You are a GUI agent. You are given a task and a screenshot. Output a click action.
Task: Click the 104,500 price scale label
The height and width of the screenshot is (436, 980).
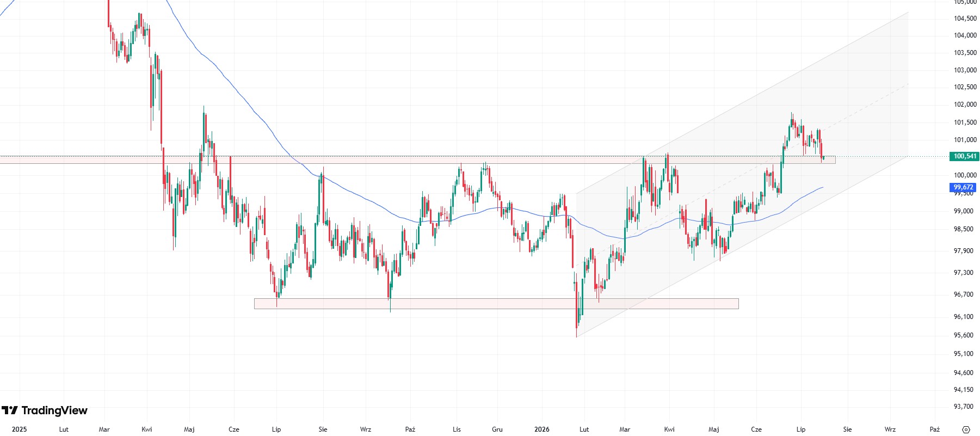pos(965,19)
